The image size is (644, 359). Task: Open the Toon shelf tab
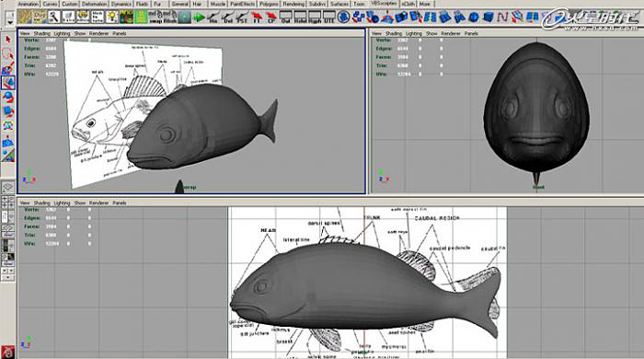(x=359, y=4)
